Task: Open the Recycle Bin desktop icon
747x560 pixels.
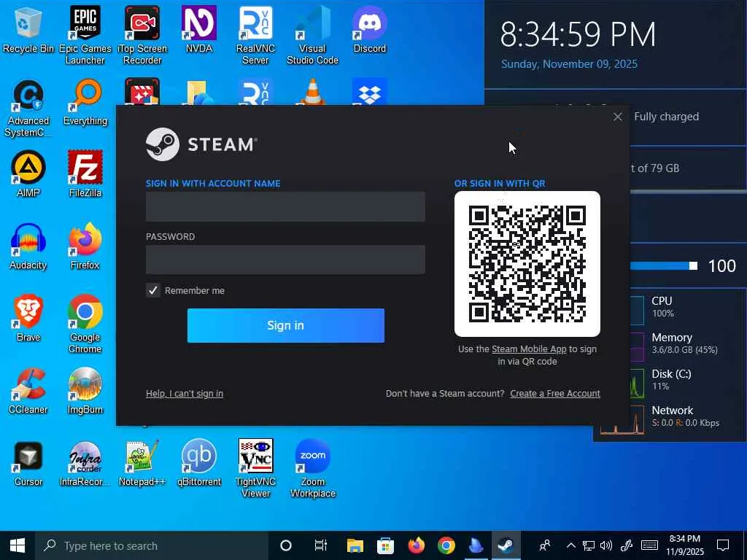Action: (28, 29)
